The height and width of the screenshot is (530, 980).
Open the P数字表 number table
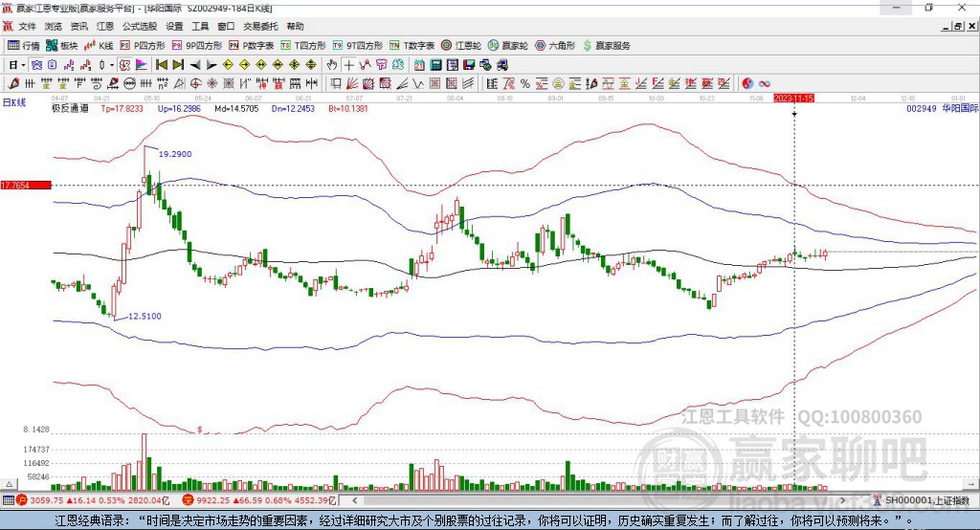pyautogui.click(x=252, y=46)
